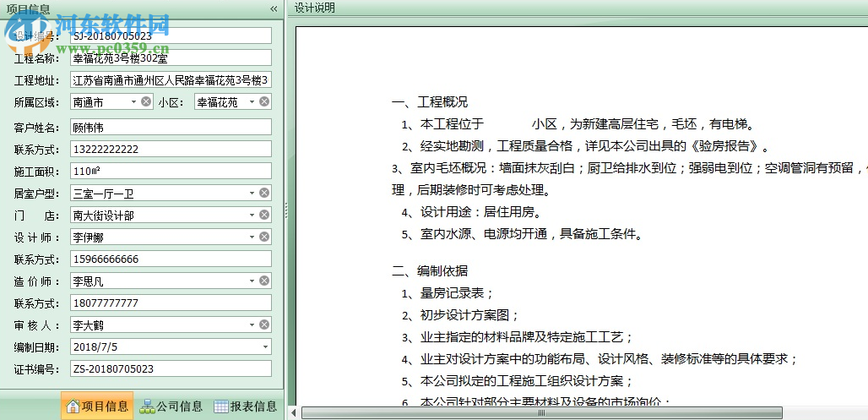This screenshot has height=420, width=868.
Task: Click the 一、工程概况 heading
Action: point(430,102)
